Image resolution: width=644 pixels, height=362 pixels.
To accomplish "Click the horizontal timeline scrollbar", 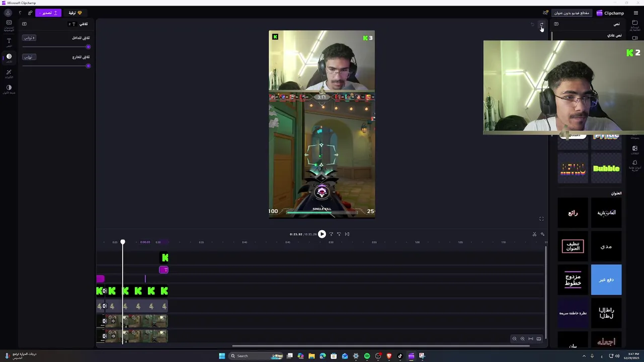I will [381, 346].
